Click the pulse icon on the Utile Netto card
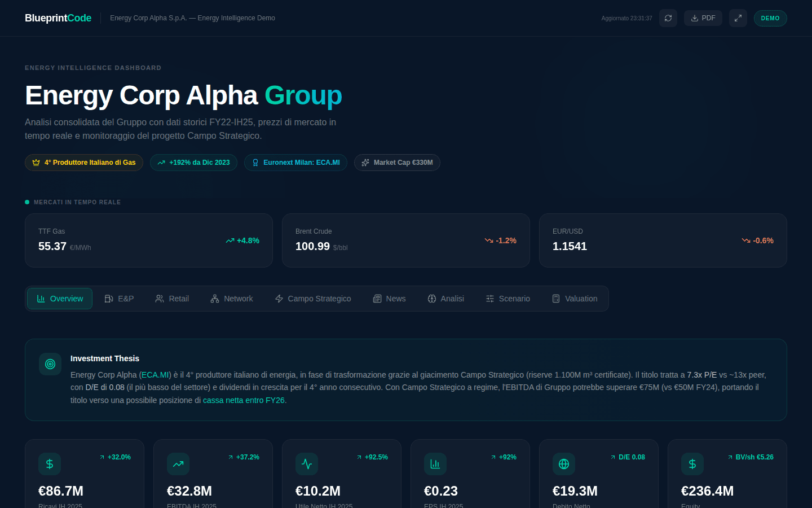The width and height of the screenshot is (812, 508). (x=307, y=463)
